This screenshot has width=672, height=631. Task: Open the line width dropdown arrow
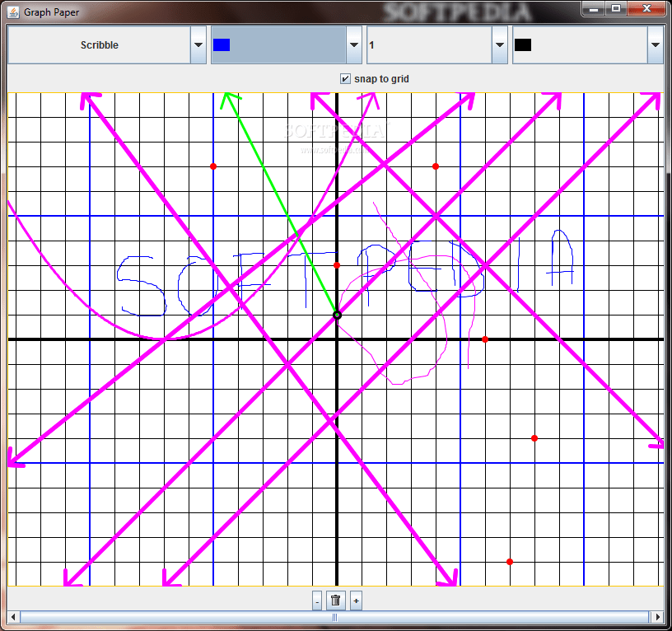click(500, 45)
